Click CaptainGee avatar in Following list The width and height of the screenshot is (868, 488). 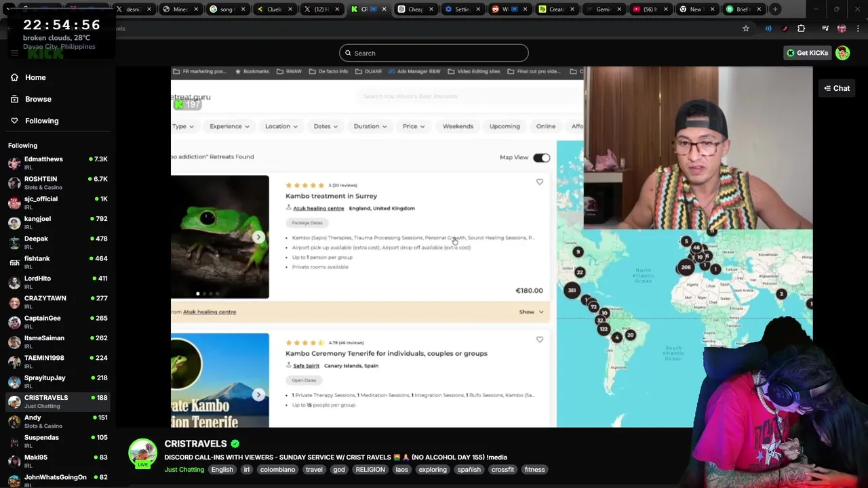[x=14, y=322]
